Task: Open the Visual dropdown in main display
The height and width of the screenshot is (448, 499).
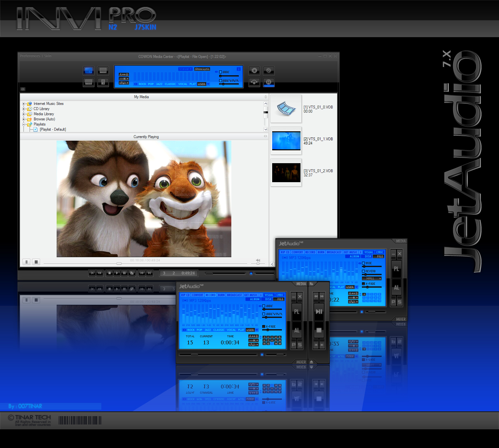Action: pos(185,69)
